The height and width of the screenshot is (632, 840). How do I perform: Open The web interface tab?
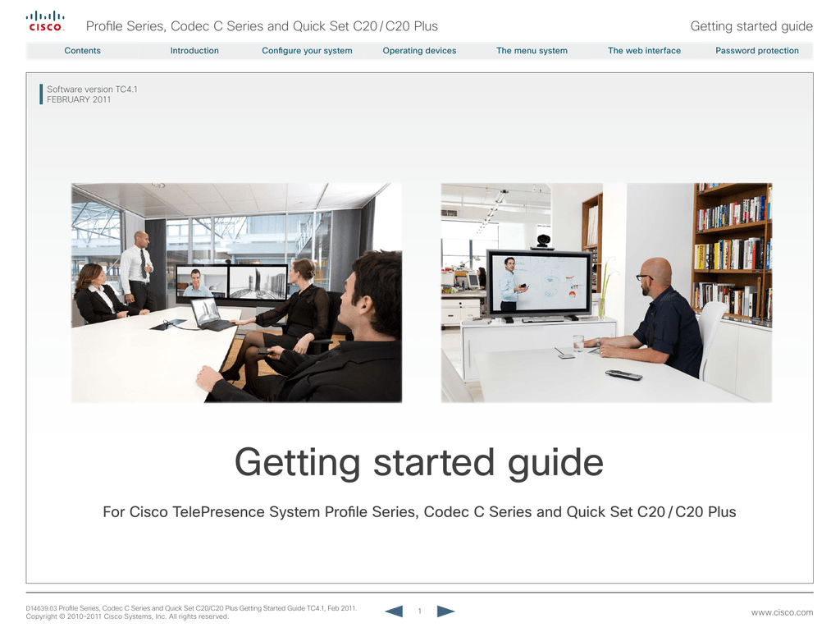[644, 51]
